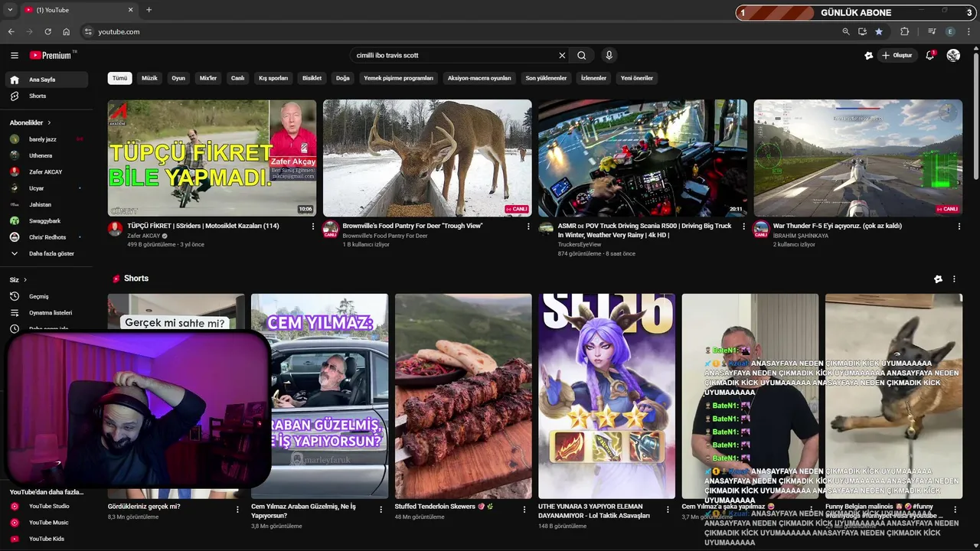Open Jahistan channel in sidebar

pyautogui.click(x=46, y=204)
